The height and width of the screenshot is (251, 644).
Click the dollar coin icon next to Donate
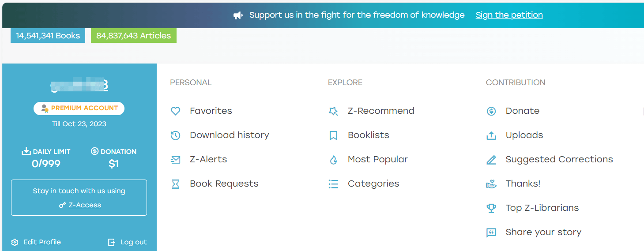click(x=491, y=111)
